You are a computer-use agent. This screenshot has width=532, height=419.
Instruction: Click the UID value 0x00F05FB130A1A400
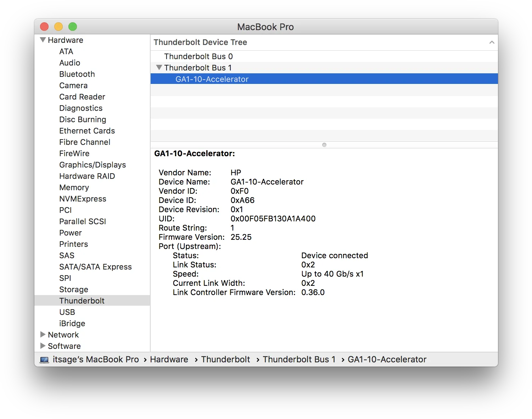(x=273, y=219)
